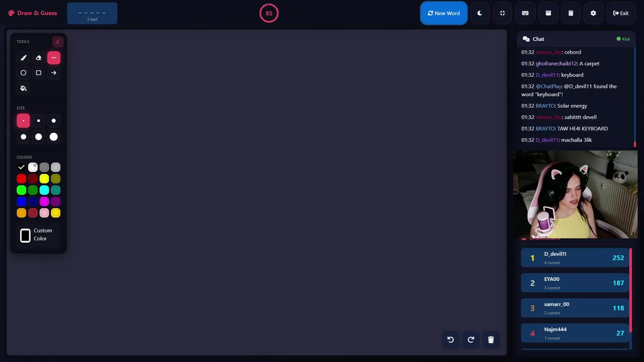The image size is (644, 362).
Task: Choose the third brush size
Action: click(54, 121)
